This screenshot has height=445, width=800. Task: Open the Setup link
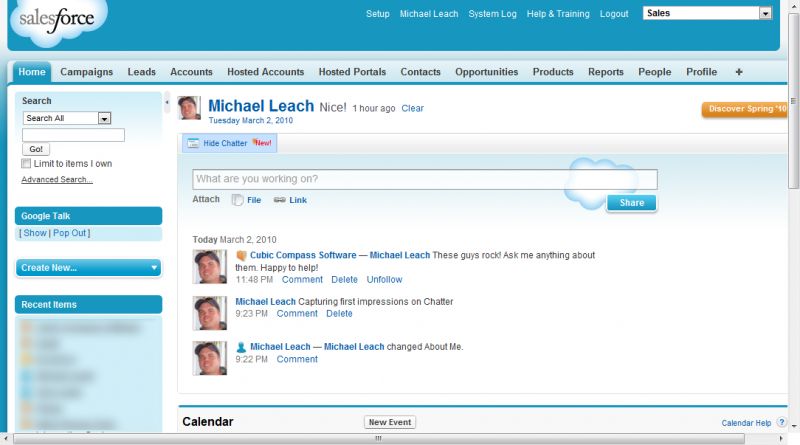point(378,14)
